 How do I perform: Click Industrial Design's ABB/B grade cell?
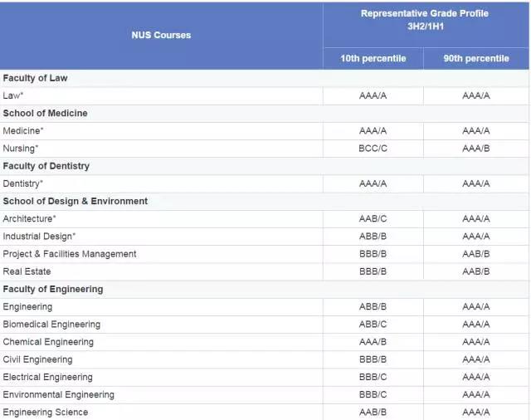[x=373, y=237]
